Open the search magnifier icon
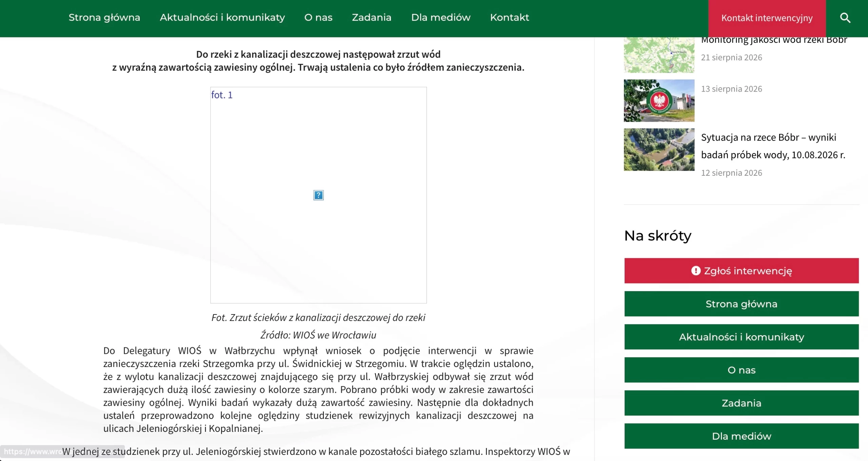The width and height of the screenshot is (868, 461). tap(845, 18)
